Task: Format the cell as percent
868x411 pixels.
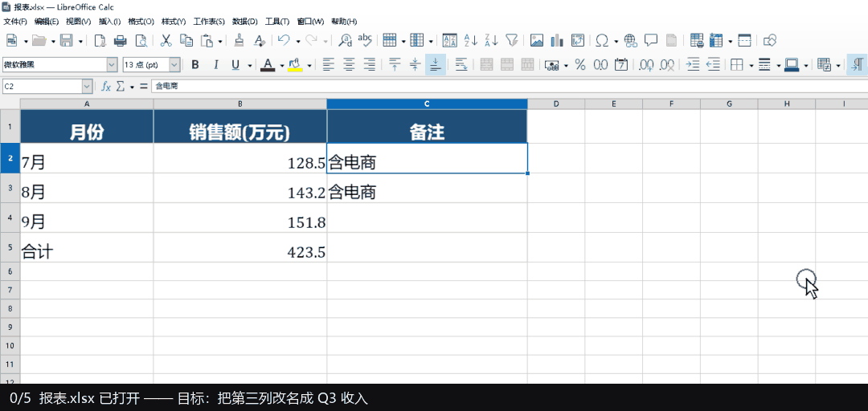Action: click(x=579, y=65)
